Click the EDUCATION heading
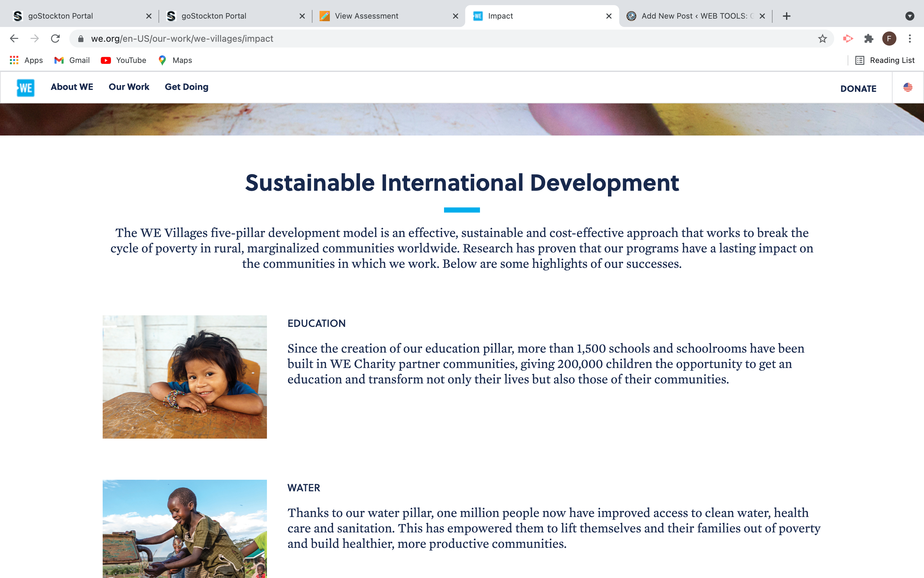924x578 pixels. tap(317, 323)
